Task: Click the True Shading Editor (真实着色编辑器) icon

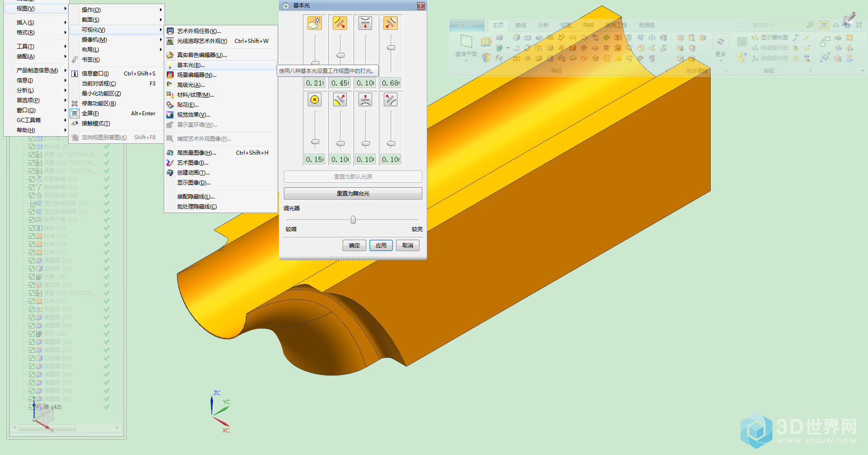Action: point(170,55)
